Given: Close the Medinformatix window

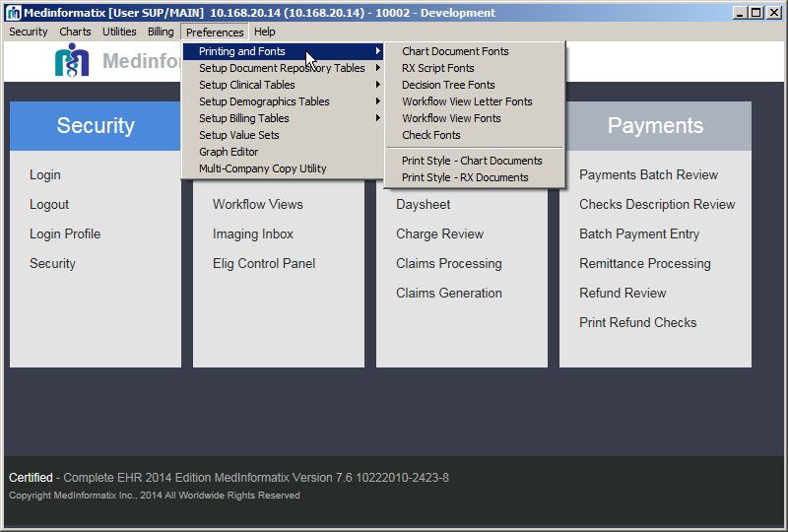Looking at the screenshot, I should click(x=774, y=13).
